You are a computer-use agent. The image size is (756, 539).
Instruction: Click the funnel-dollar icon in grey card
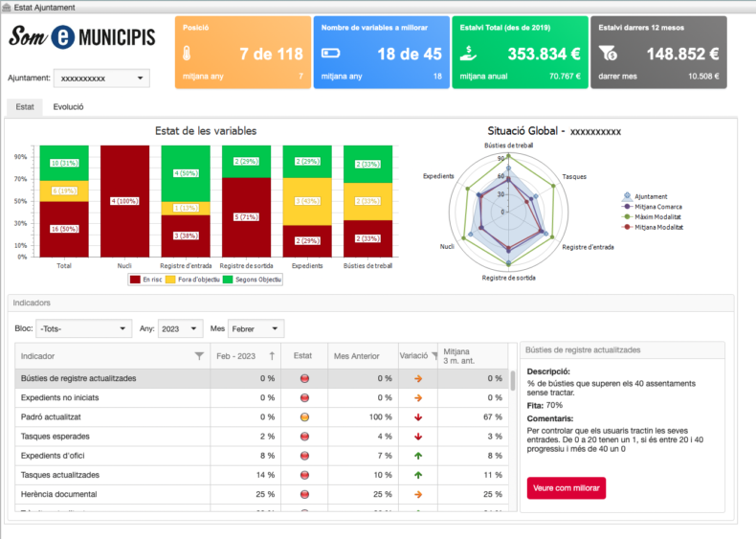pos(608,54)
